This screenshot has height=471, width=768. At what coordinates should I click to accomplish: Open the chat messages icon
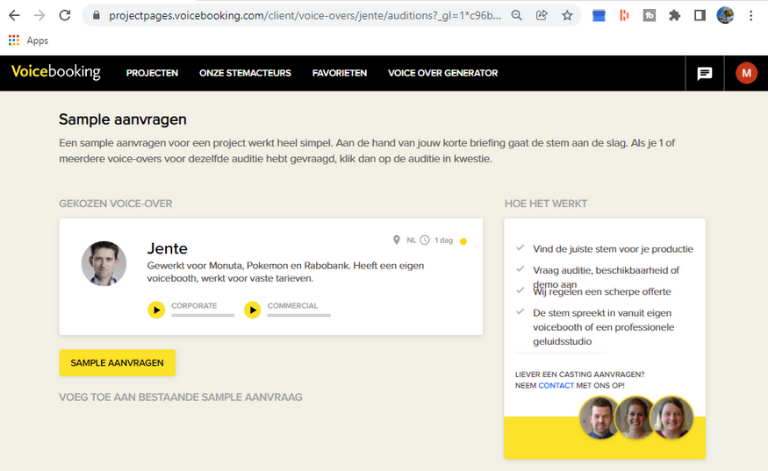pos(704,73)
